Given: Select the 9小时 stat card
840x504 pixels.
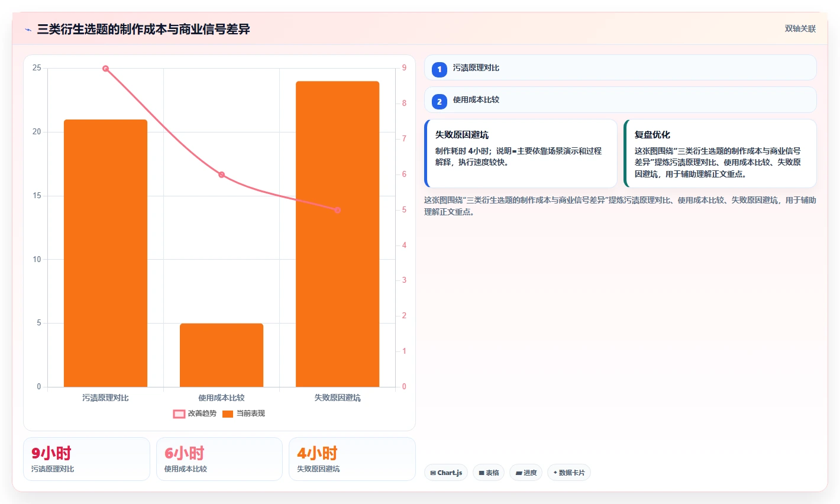Looking at the screenshot, I should click(86, 459).
